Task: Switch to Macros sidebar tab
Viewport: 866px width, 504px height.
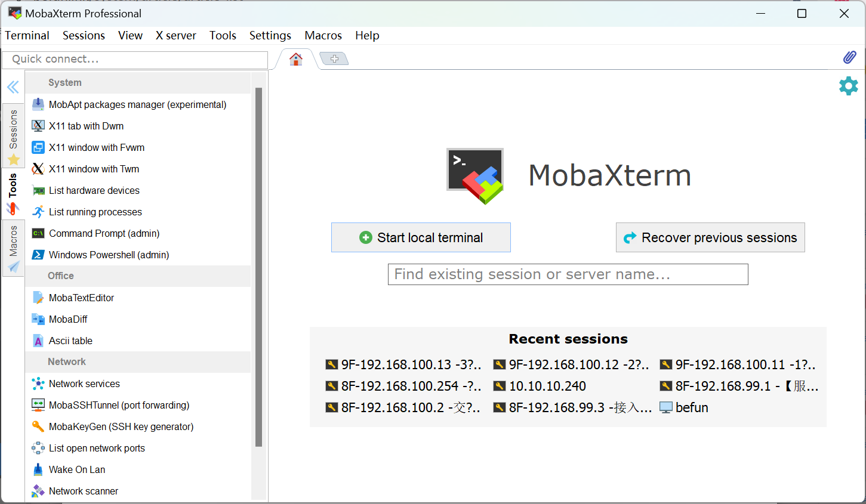Action: pos(13,248)
